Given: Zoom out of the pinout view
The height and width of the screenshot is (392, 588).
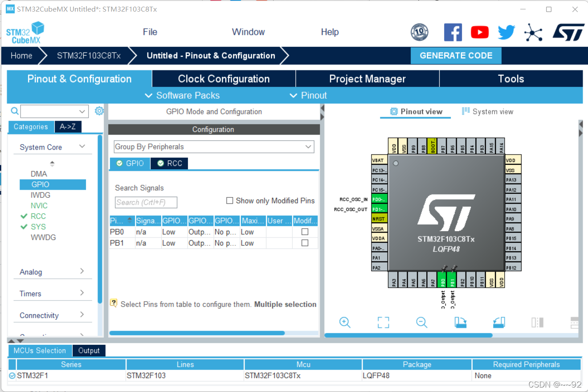Looking at the screenshot, I should pos(421,323).
